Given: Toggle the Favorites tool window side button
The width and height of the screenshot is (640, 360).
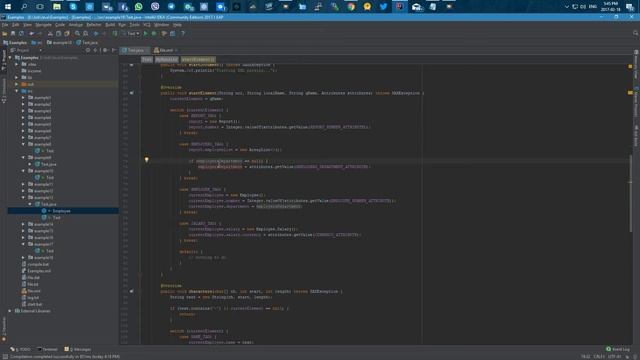Looking at the screenshot, I should (x=4, y=328).
